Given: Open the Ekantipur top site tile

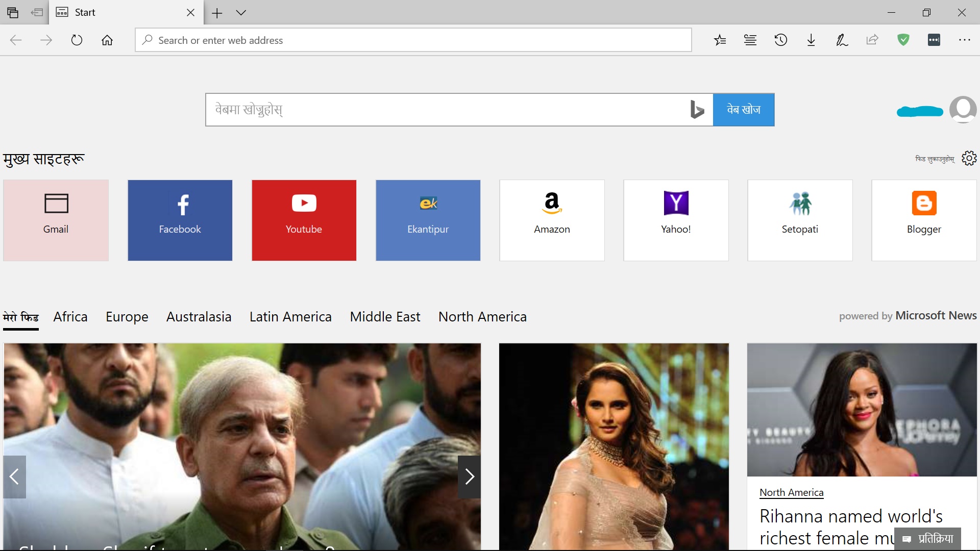Looking at the screenshot, I should 428,220.
